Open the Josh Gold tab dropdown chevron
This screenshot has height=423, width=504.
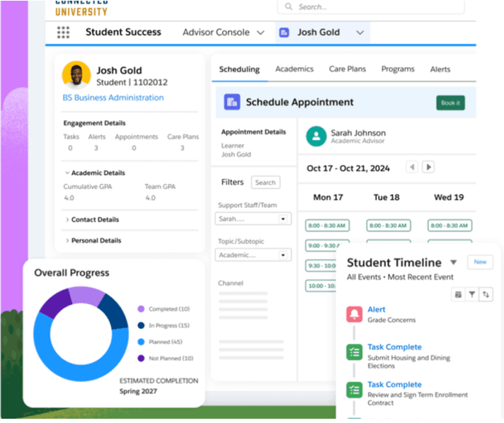pyautogui.click(x=360, y=33)
